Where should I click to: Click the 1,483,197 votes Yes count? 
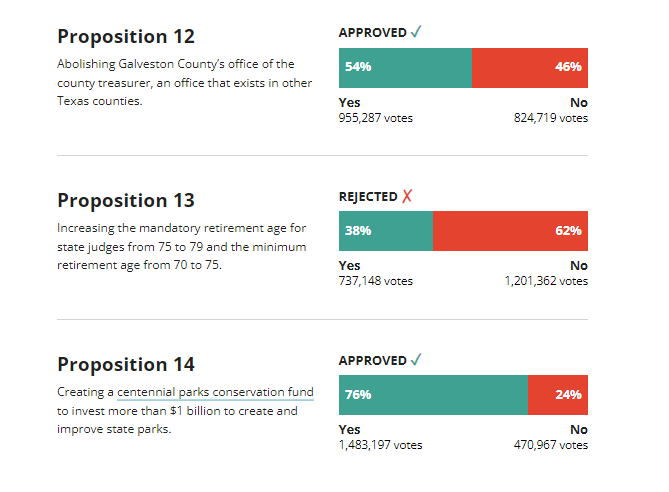380,446
